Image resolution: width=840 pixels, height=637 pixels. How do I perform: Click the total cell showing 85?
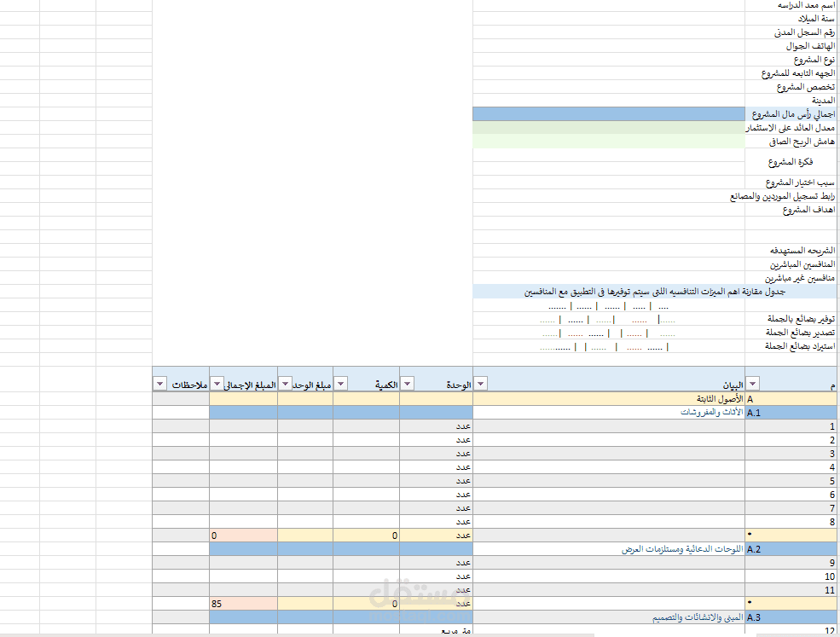tap(243, 603)
